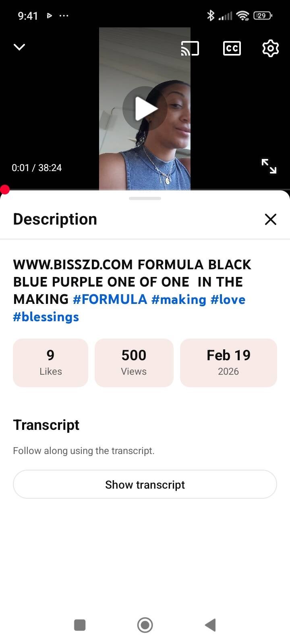Enter fullscreen with the expand arrows icon

pos(269,166)
